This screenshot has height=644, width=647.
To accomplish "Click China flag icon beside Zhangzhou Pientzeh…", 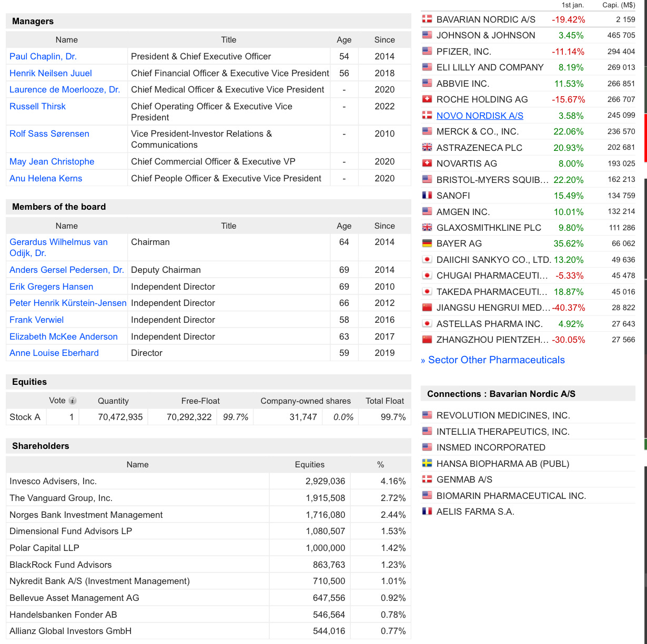I will pyautogui.click(x=427, y=340).
